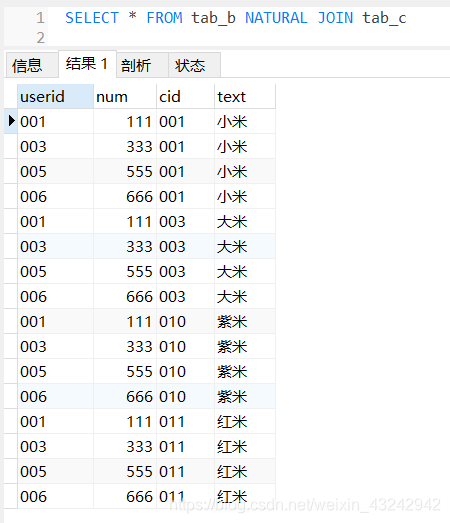Viewport: 450px width, 523px height.
Task: Select cid 003 in row with num 333
Action: click(x=185, y=246)
